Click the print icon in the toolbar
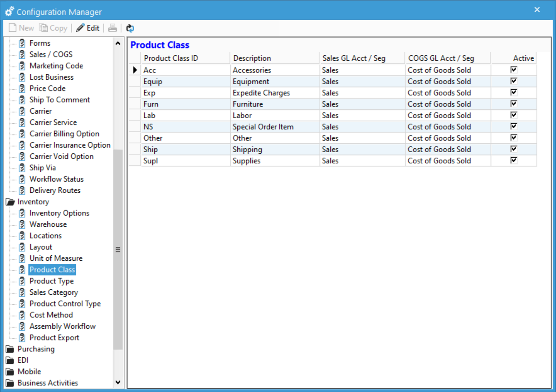Viewport: 556px width, 392px height. pos(112,28)
